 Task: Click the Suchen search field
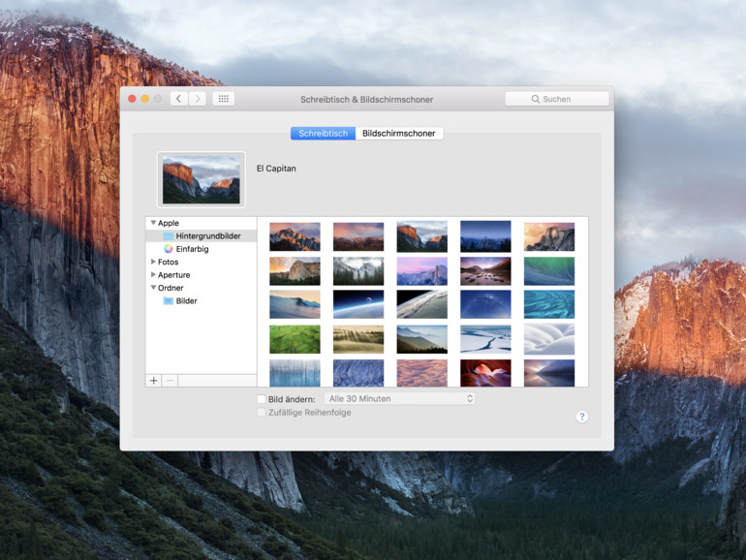[557, 99]
